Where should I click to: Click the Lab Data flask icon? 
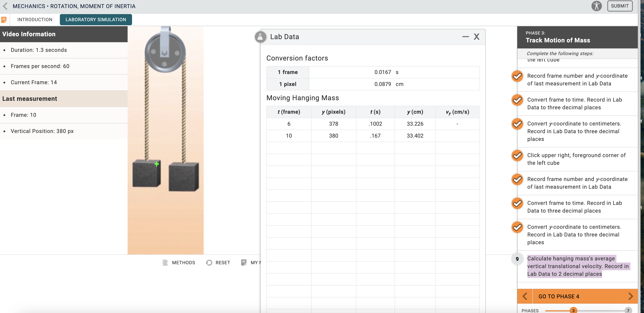pos(260,37)
